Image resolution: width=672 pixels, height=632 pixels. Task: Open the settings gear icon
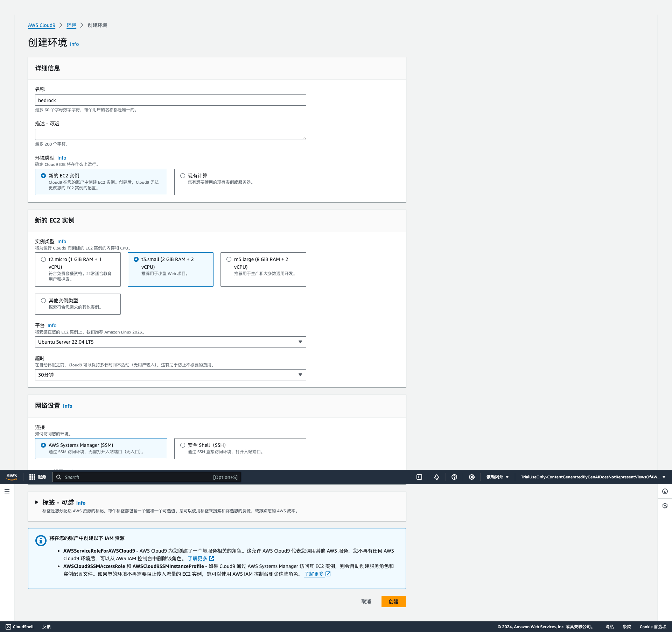click(x=472, y=477)
